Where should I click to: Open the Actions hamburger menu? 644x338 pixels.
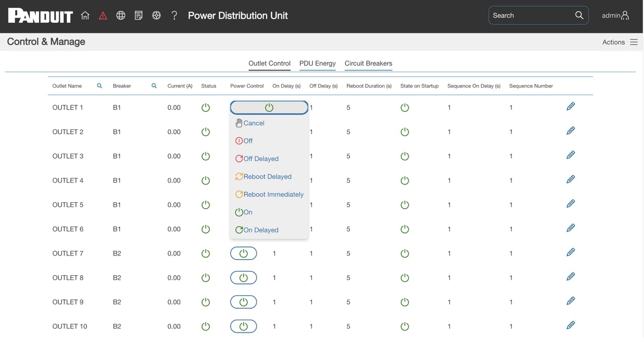(634, 42)
